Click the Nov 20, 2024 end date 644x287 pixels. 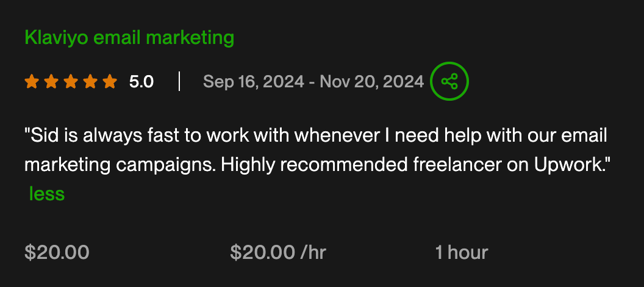371,81
